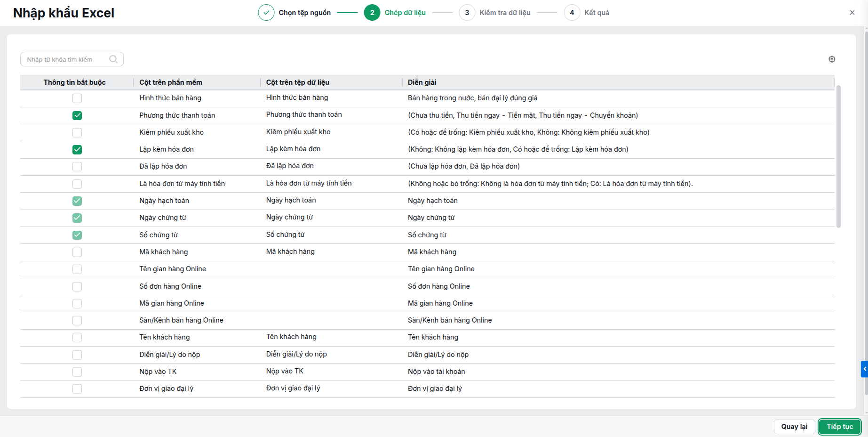
Task: Click software column cell 'Nộp vào TK'
Action: coord(158,372)
